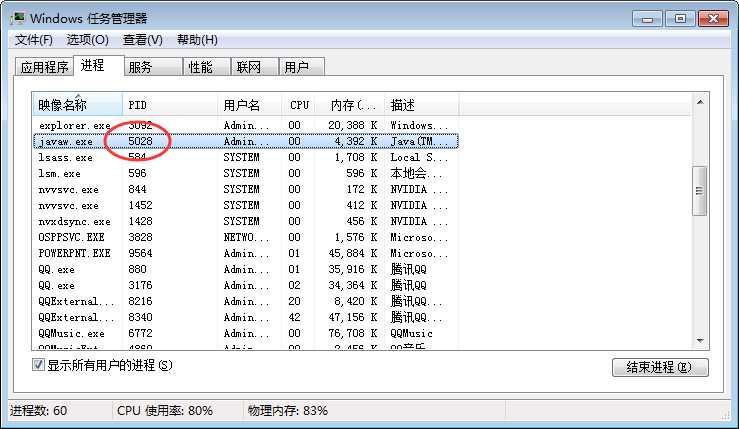Click the 结束进程(E) button

[x=660, y=367]
